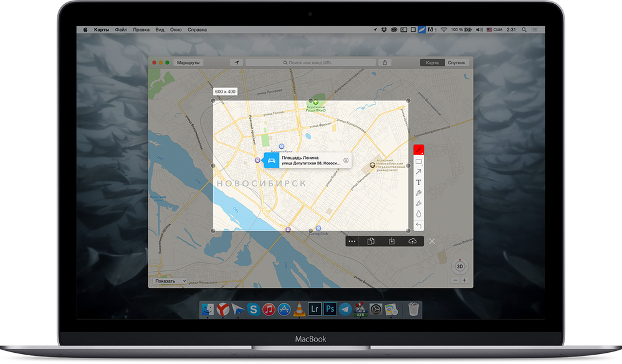Open the three-dots more options menu
The height and width of the screenshot is (364, 622).
(352, 241)
